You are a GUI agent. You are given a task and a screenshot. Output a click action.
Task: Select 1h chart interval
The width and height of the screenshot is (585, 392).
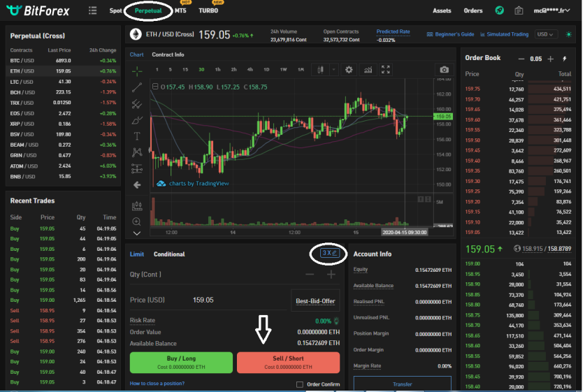[x=218, y=69]
